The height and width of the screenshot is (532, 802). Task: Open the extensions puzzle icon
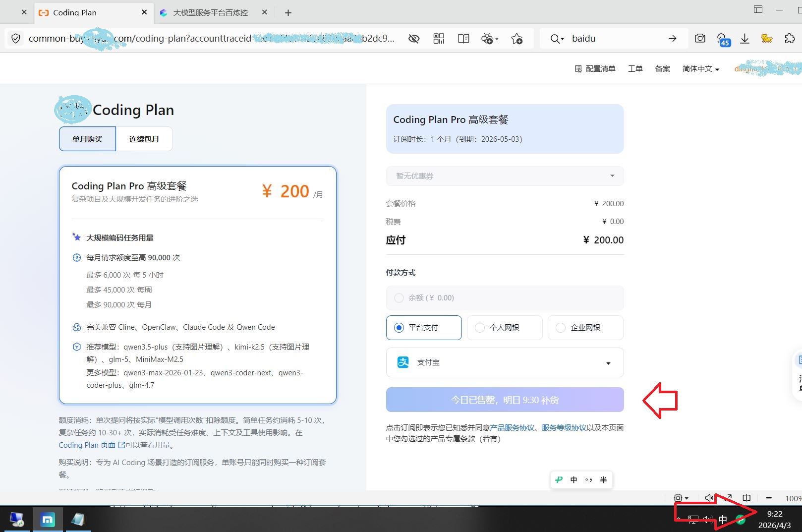pos(790,38)
